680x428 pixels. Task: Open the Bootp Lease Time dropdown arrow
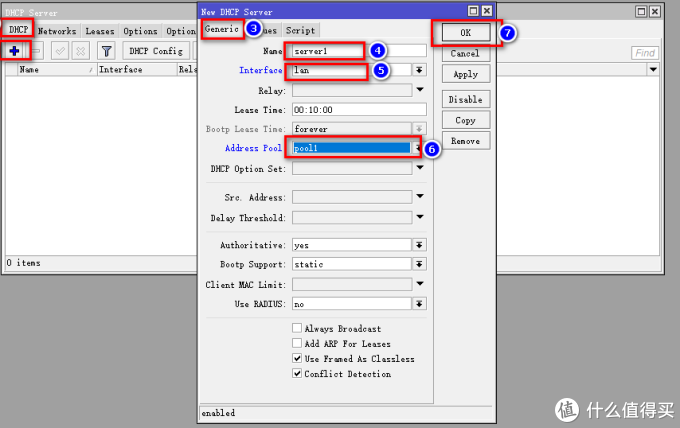click(419, 129)
